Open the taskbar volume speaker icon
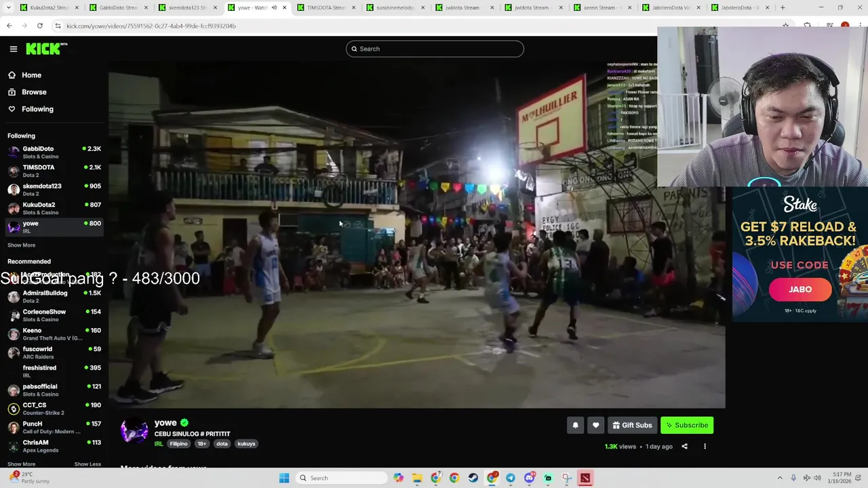Screen dimensions: 868x488 817,478
